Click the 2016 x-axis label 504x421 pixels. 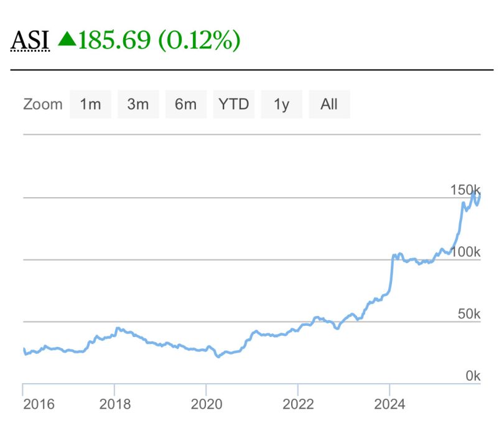point(39,405)
